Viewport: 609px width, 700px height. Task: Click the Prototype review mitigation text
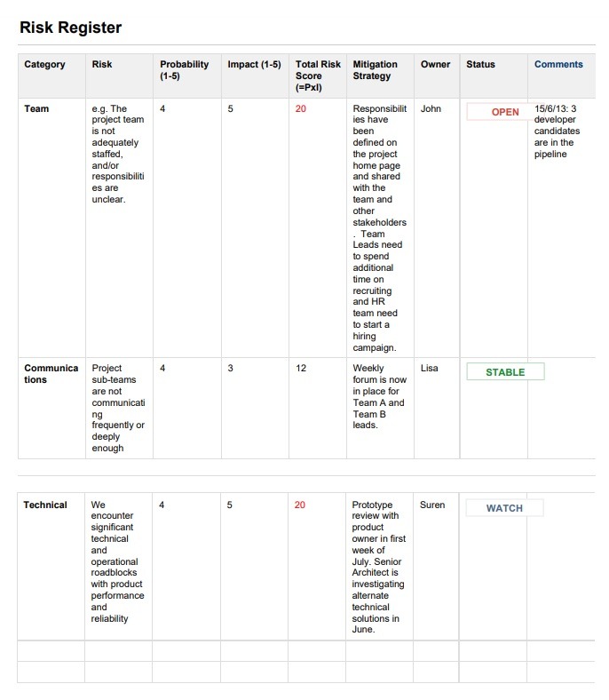(377, 567)
